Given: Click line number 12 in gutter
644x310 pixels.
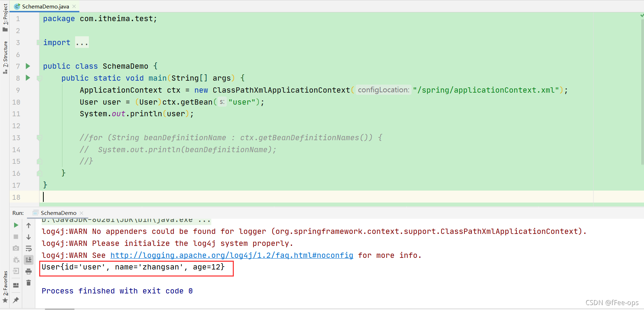Looking at the screenshot, I should point(16,126).
